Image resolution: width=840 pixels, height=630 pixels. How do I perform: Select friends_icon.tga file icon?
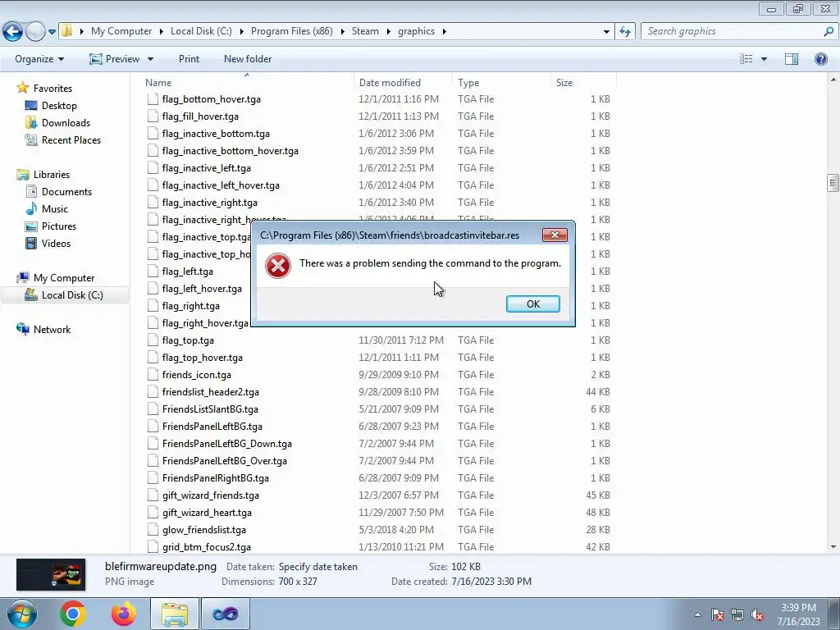coord(153,374)
